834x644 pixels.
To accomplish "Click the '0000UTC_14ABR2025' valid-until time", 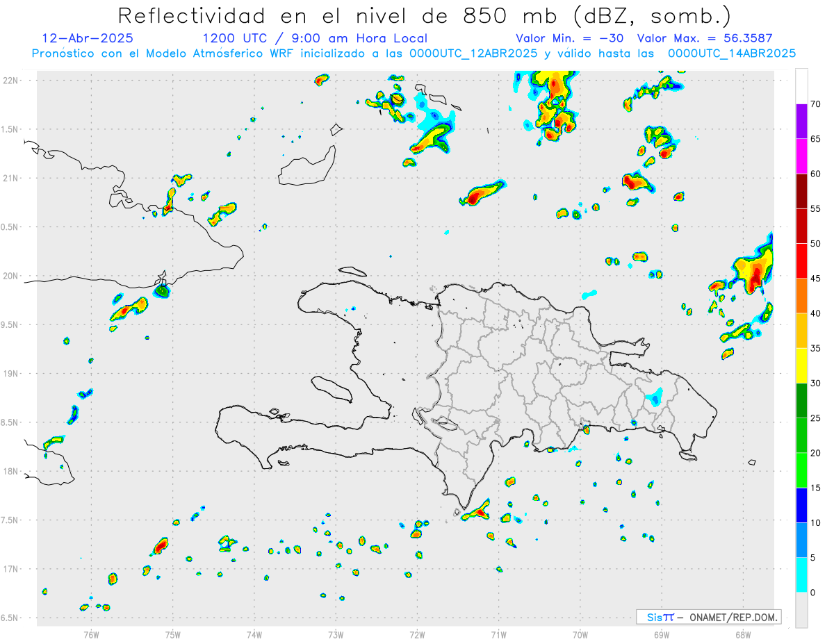I will tap(732, 53).
